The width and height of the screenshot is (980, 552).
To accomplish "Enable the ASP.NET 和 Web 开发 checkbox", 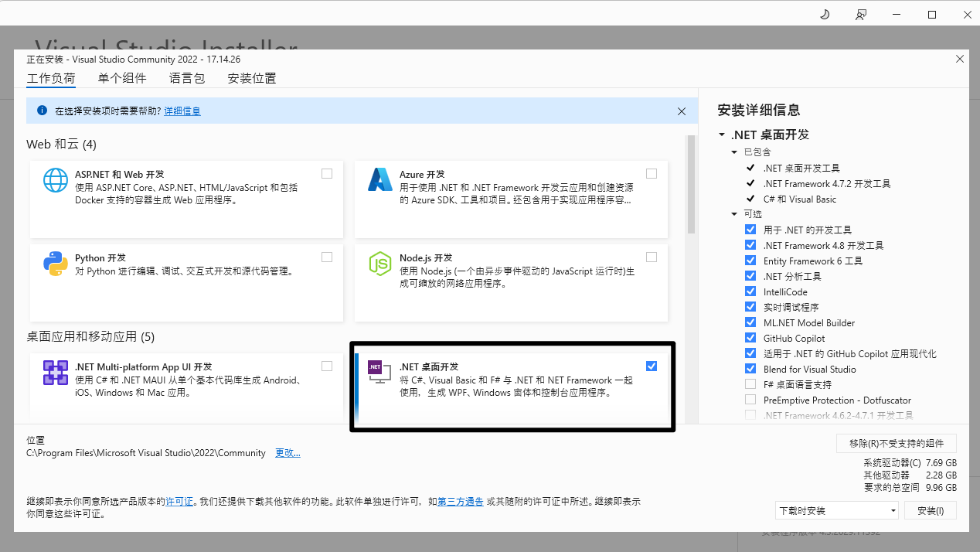I will pyautogui.click(x=327, y=174).
